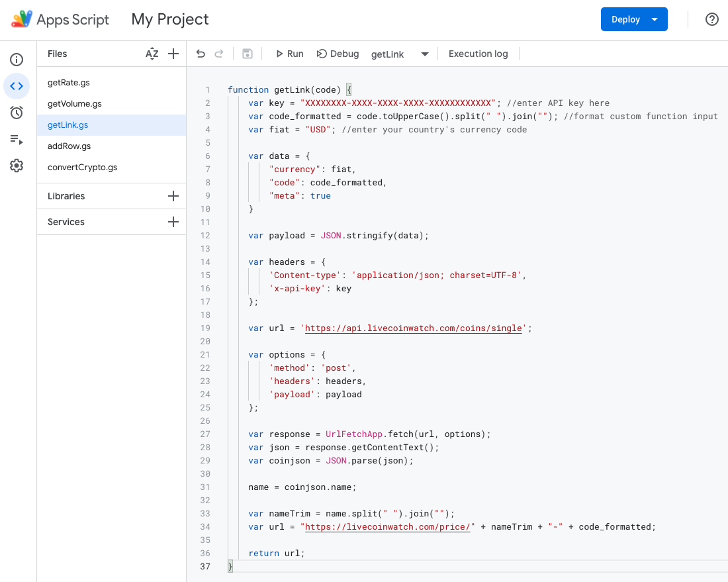Image resolution: width=728 pixels, height=582 pixels.
Task: Sort files alphabetically with AZ icon
Action: point(152,54)
